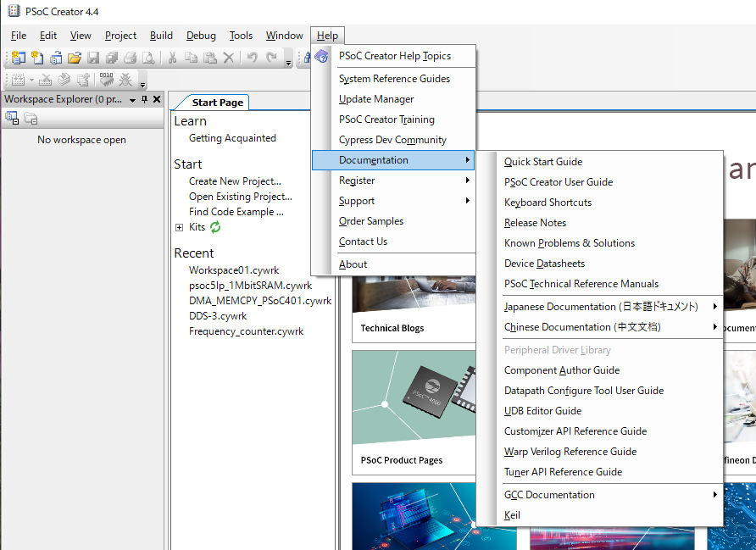Image resolution: width=756 pixels, height=550 pixels.
Task: Click the Delete X toolbar icon
Action: (229, 58)
